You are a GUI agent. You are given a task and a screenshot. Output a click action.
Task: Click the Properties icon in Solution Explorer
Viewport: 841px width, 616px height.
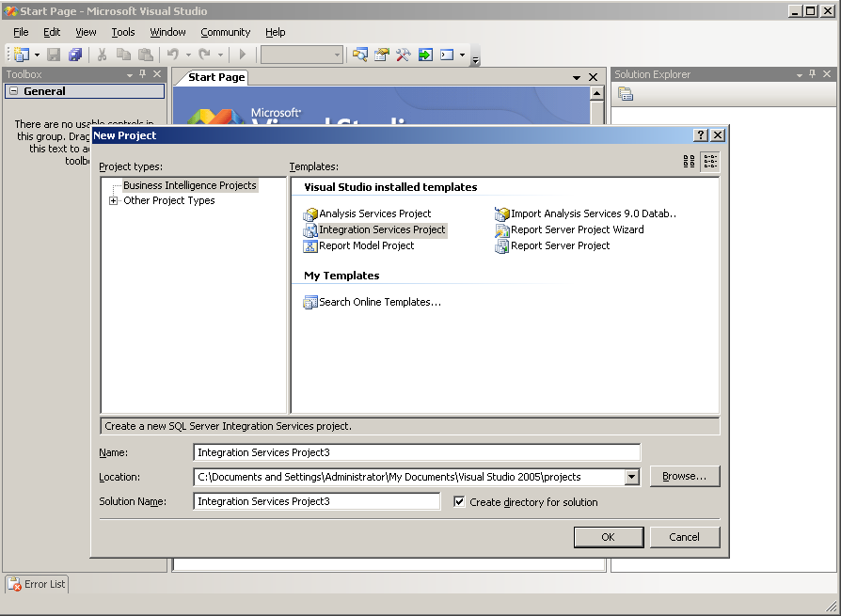pyautogui.click(x=626, y=94)
